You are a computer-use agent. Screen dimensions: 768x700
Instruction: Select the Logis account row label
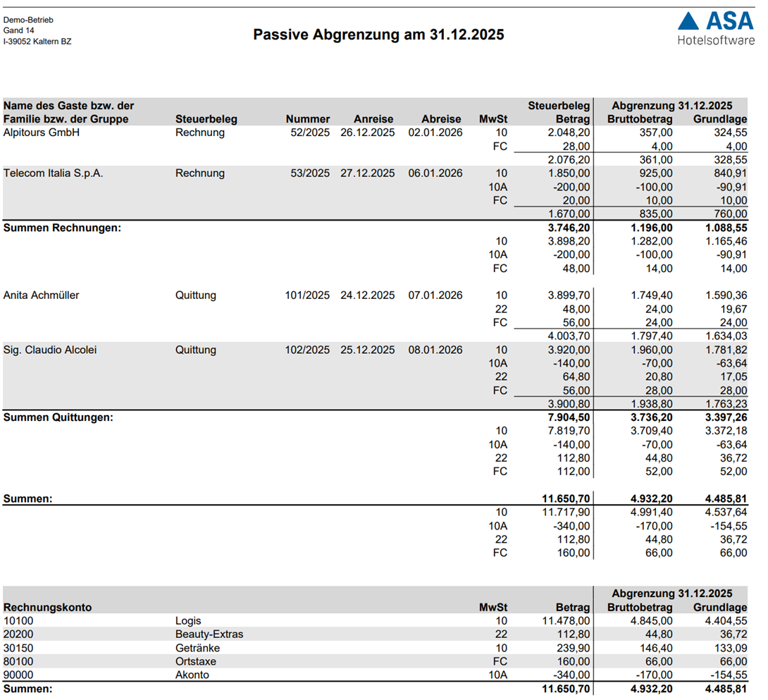tap(188, 621)
